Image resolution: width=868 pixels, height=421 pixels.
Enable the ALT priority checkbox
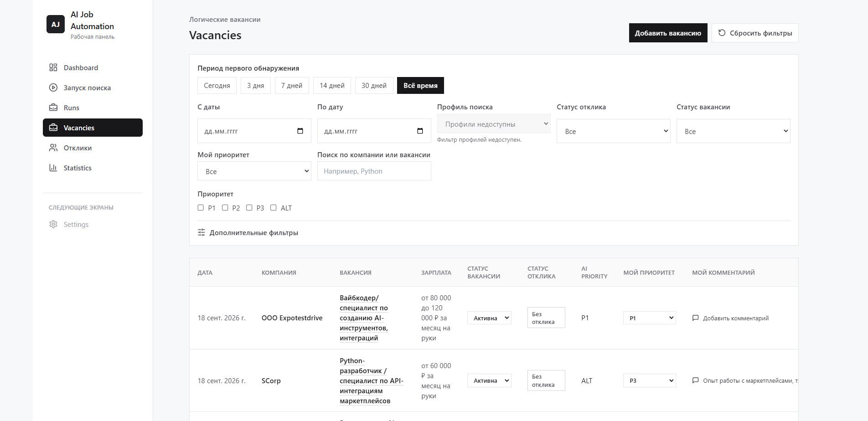273,208
